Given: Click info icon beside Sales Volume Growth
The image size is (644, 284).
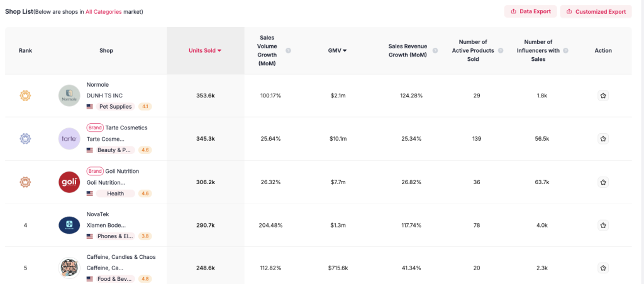Looking at the screenshot, I should click(288, 50).
